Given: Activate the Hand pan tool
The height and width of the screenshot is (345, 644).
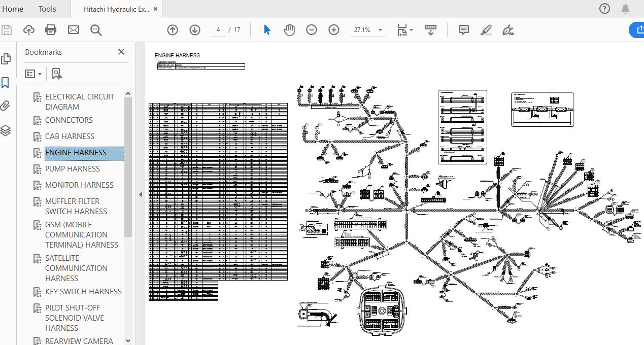Looking at the screenshot, I should click(289, 30).
